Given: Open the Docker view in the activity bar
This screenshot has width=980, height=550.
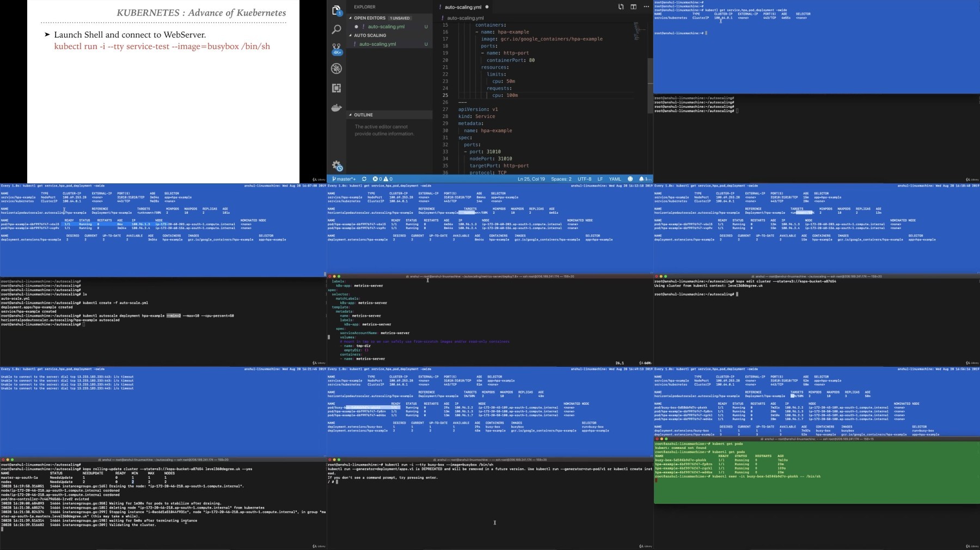Looking at the screenshot, I should tap(336, 107).
